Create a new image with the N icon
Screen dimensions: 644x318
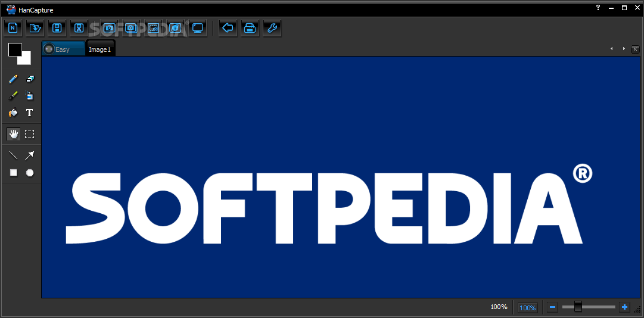13,28
